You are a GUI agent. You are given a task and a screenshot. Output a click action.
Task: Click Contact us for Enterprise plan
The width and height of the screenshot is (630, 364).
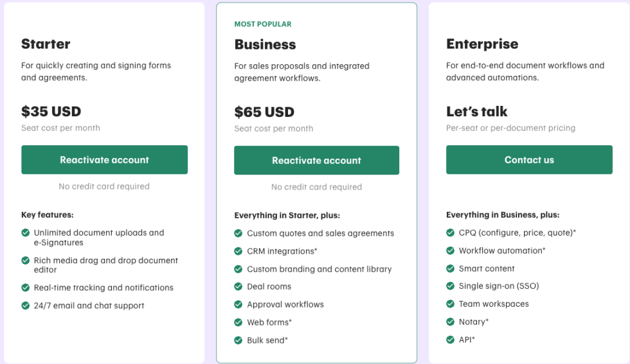click(x=529, y=160)
